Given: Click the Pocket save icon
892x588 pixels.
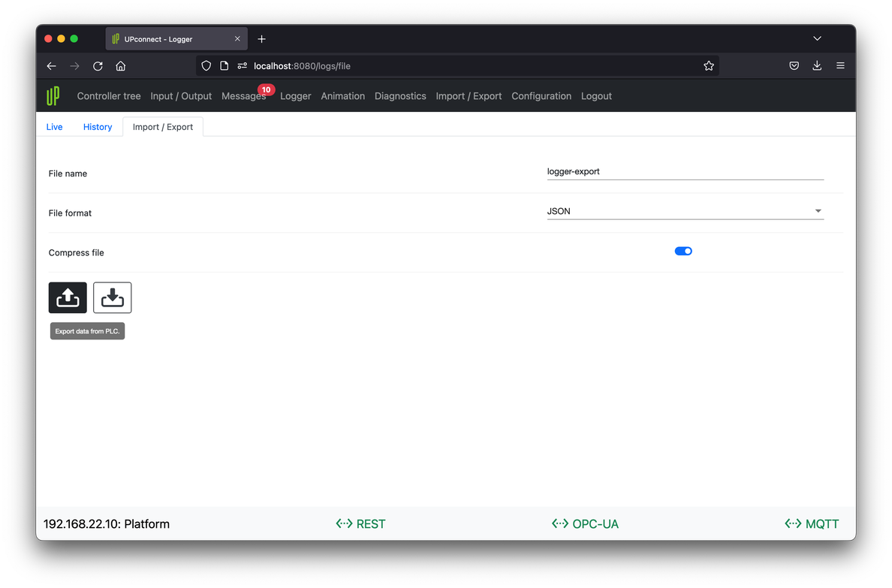Looking at the screenshot, I should tap(794, 66).
